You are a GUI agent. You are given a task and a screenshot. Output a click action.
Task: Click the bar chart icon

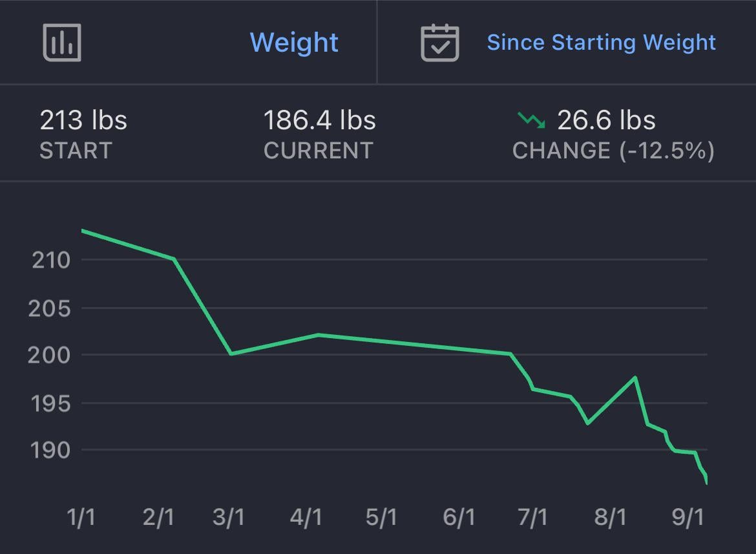click(x=62, y=43)
